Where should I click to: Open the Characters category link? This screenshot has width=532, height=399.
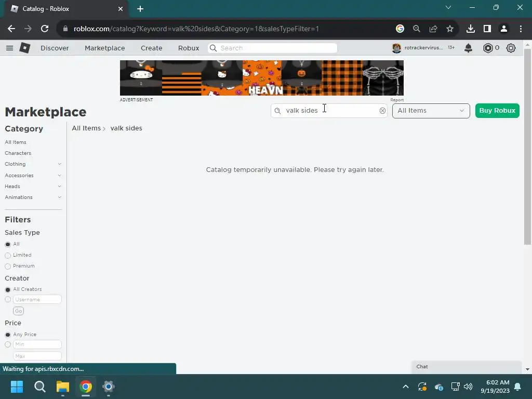[x=18, y=153]
